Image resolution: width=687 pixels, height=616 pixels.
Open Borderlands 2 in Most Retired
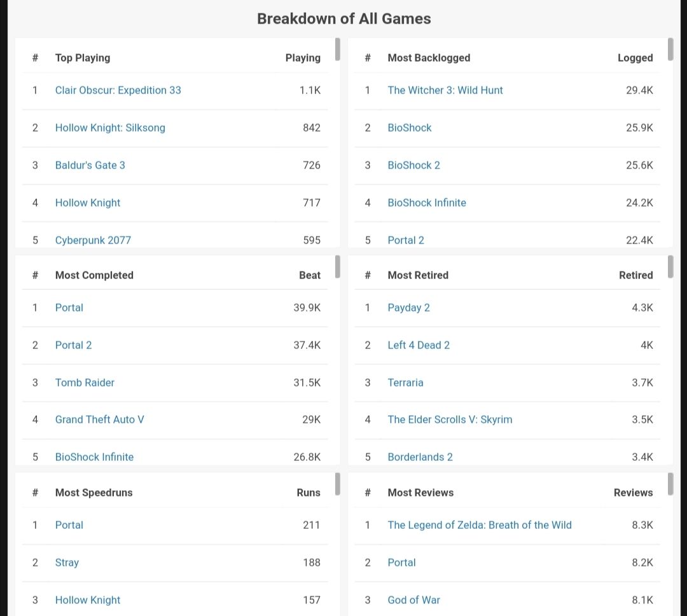[420, 457]
